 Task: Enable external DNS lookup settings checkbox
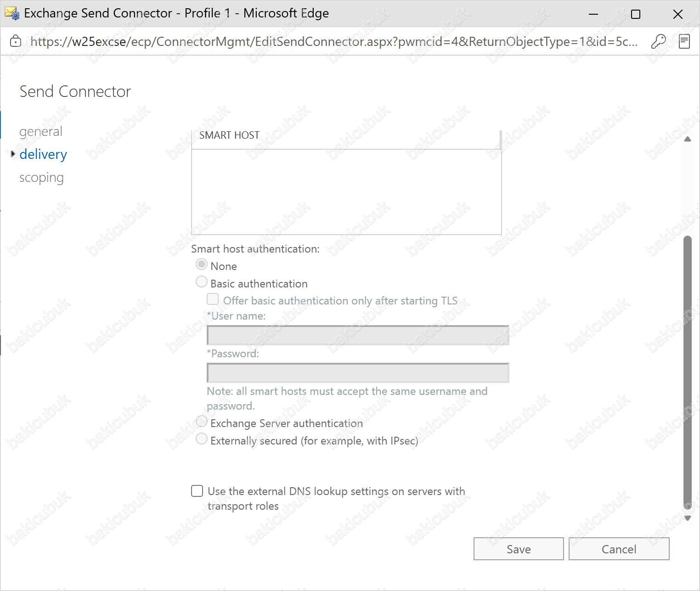[197, 491]
